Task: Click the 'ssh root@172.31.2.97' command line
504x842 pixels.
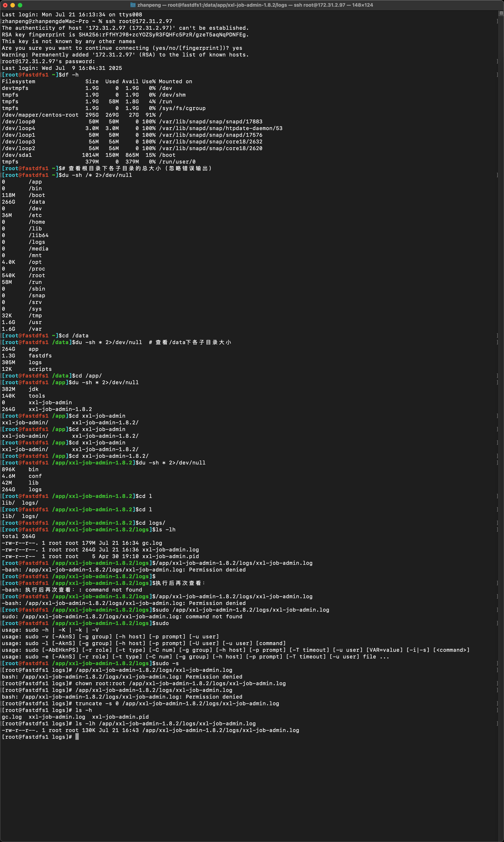Action: (x=139, y=21)
